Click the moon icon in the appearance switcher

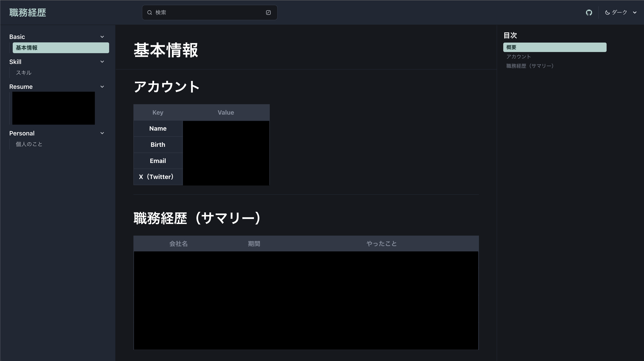pyautogui.click(x=608, y=13)
